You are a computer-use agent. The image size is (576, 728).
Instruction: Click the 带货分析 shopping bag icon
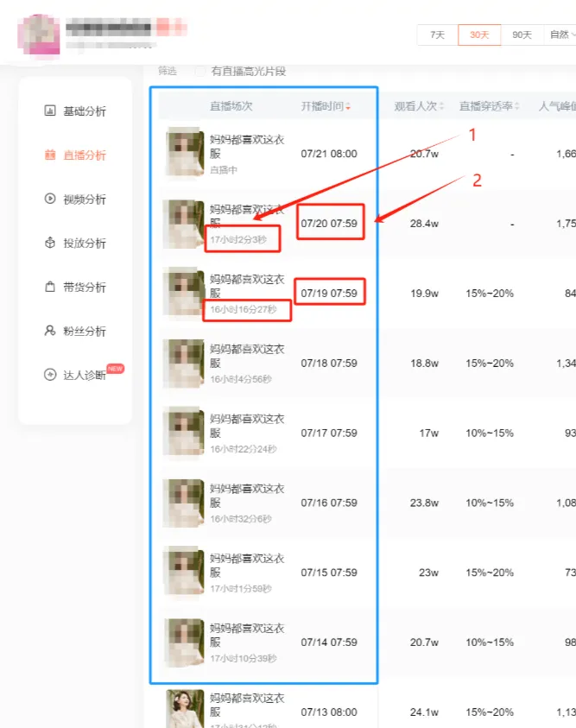coord(50,287)
